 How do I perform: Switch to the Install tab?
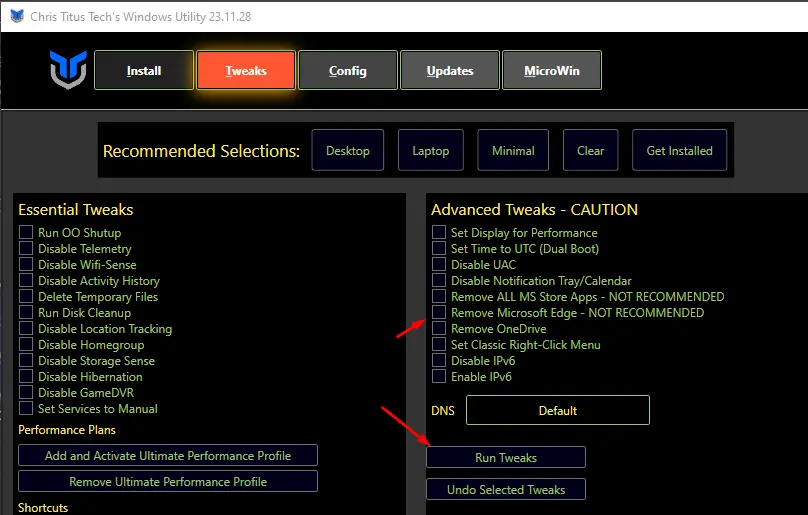(144, 71)
